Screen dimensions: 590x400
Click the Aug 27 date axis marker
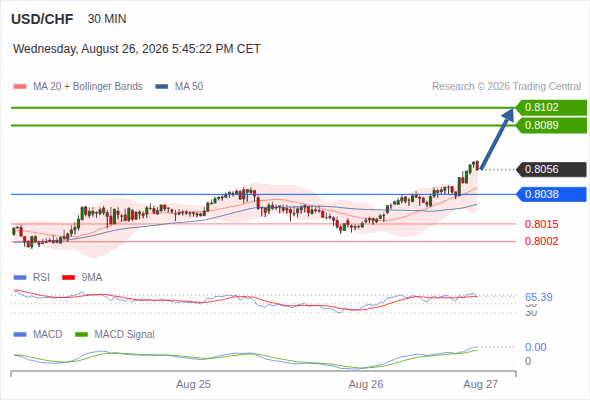click(481, 384)
